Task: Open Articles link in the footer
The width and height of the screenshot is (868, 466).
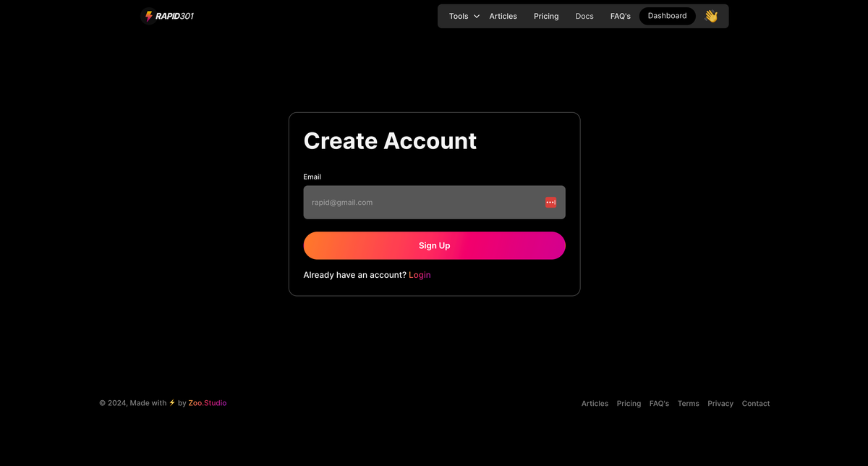Action: (x=595, y=404)
